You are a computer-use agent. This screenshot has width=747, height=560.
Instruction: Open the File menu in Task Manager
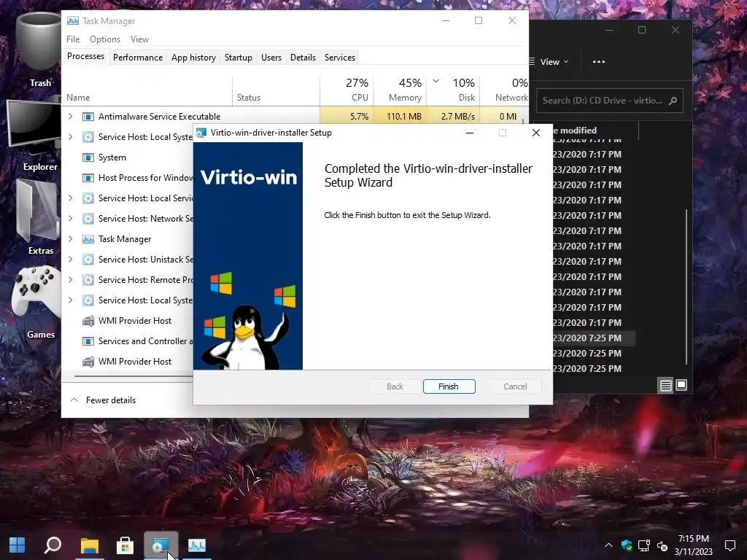click(x=73, y=39)
